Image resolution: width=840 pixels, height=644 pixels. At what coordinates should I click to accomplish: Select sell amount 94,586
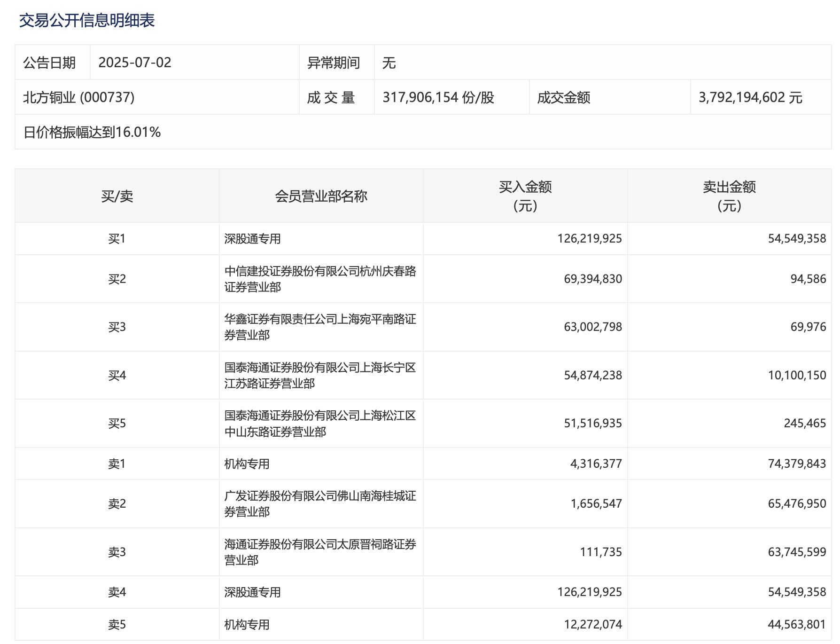808,279
